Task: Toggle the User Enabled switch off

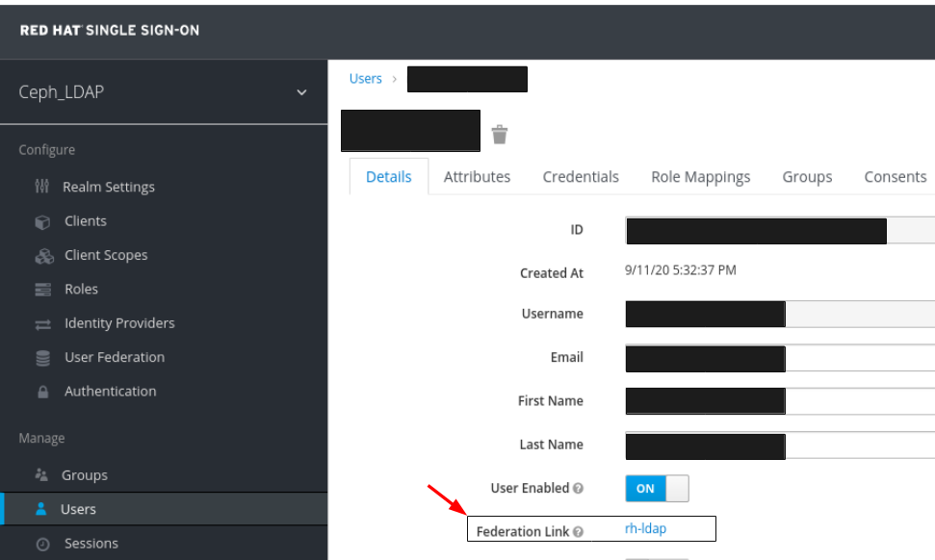Action: (657, 489)
